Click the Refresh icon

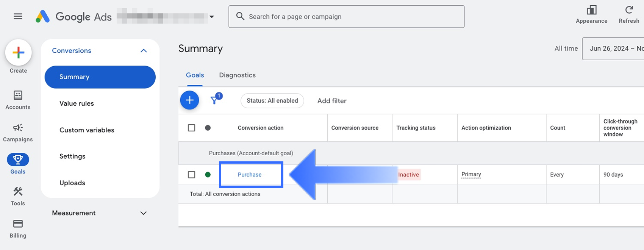tap(629, 10)
